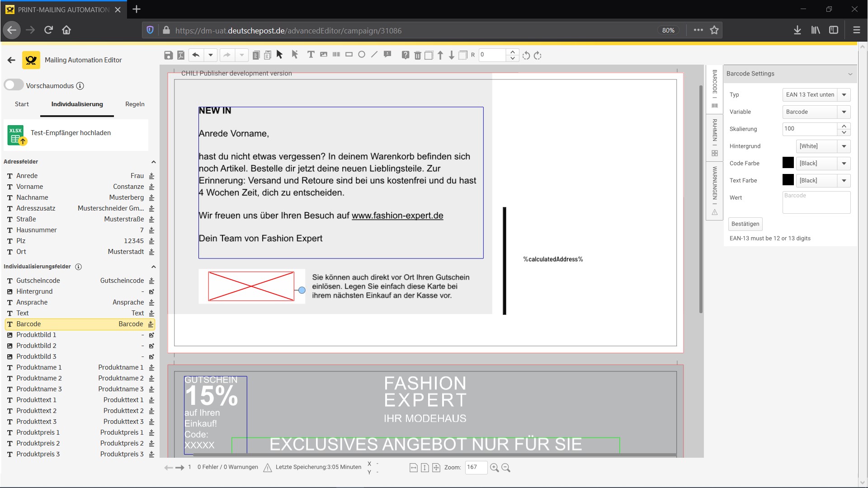Collapse the Individualisierungsfelder section

(153, 267)
